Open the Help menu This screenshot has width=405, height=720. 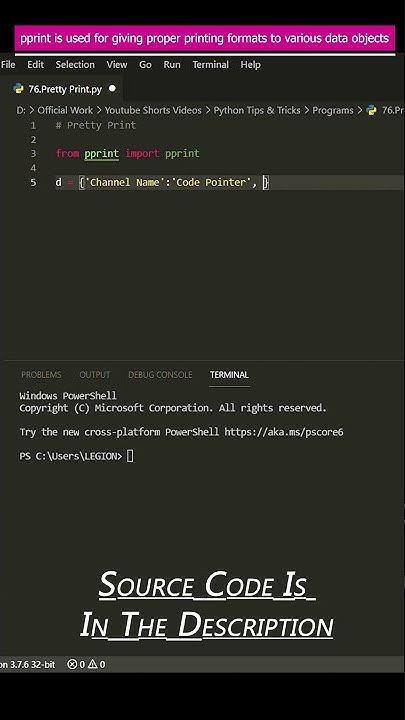(x=250, y=65)
